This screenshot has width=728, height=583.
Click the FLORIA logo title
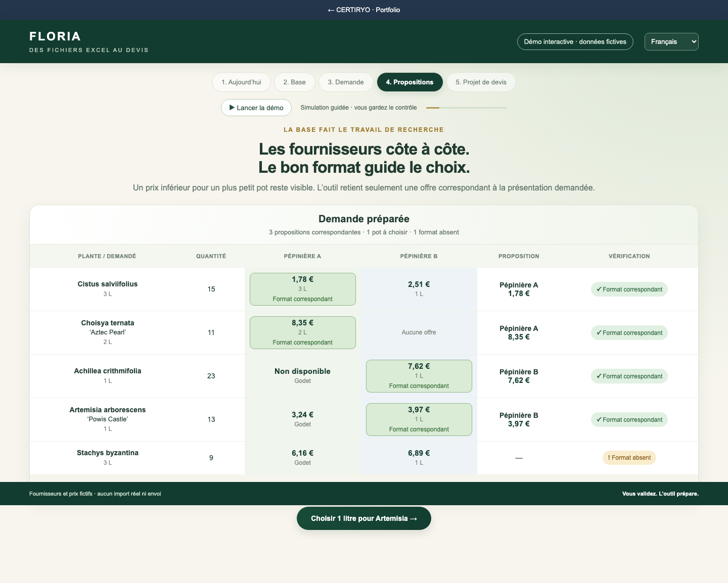(x=55, y=36)
